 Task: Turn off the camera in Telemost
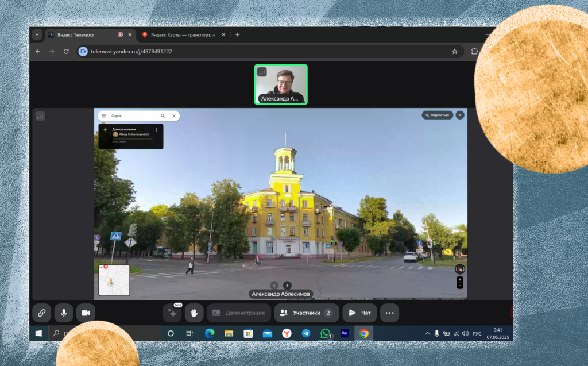pos(86,313)
